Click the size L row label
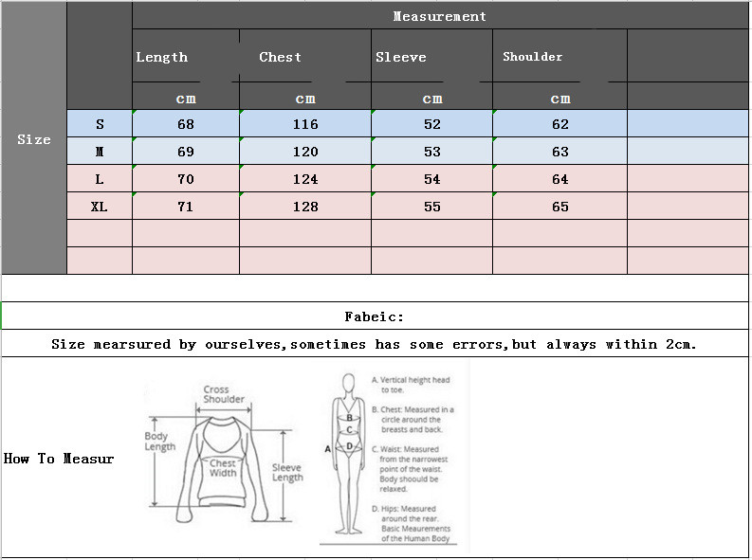Viewport: 752px width, 560px height. click(100, 179)
